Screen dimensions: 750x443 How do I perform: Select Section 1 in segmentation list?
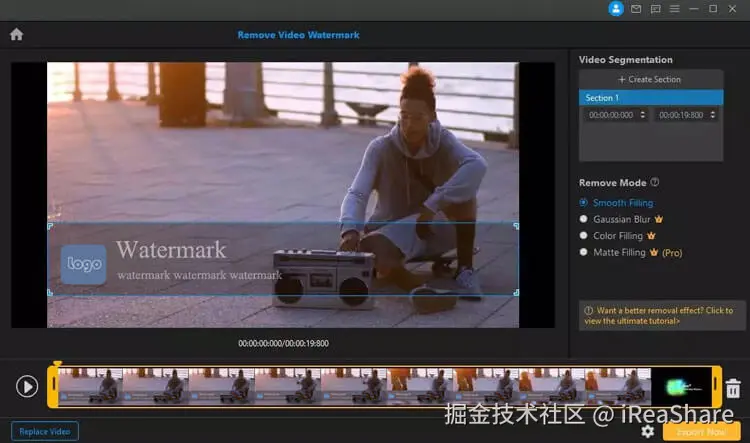point(651,98)
